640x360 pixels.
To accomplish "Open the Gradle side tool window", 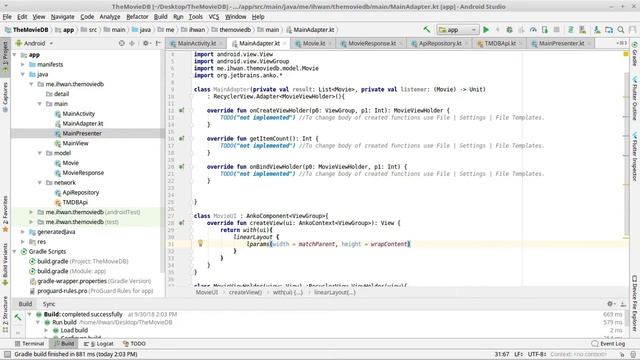I will (635, 54).
